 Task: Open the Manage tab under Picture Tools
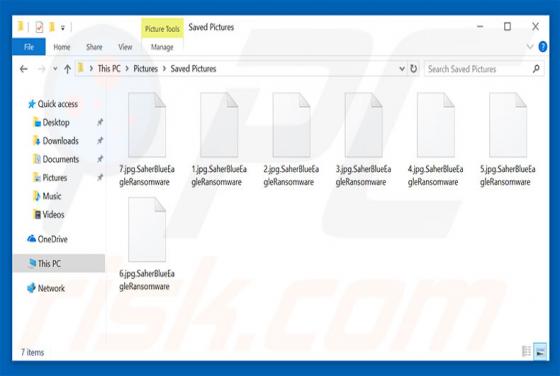click(162, 47)
